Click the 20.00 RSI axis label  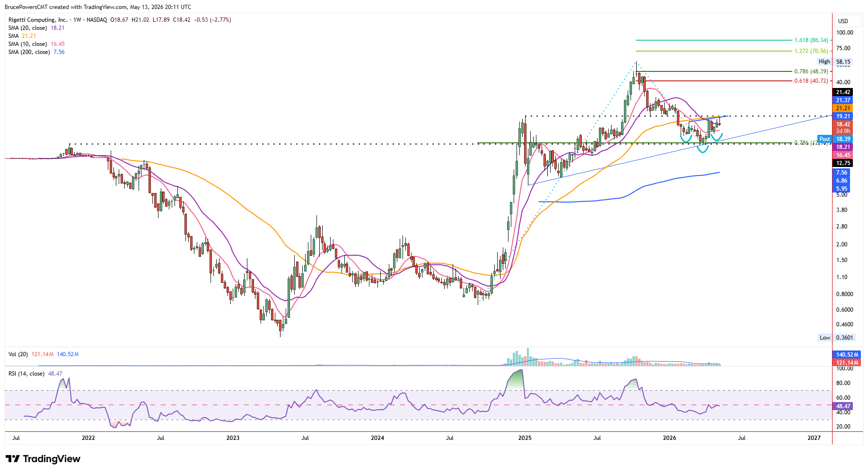coord(843,427)
